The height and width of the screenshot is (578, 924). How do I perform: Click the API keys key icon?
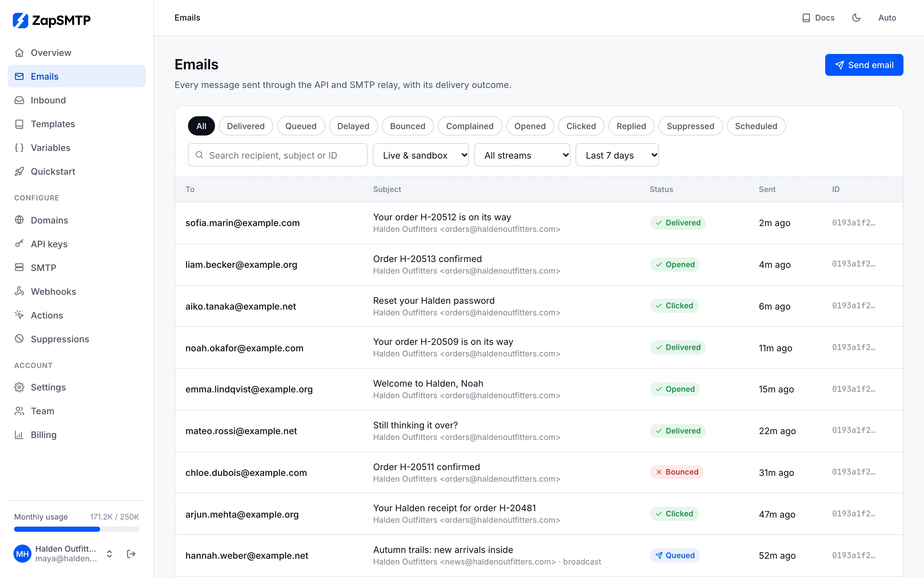point(19,243)
